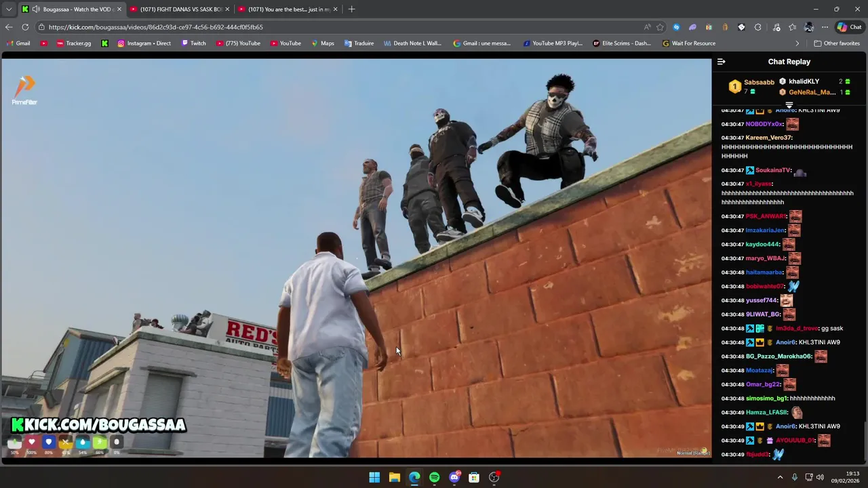Open the (775) YouTube bookmark
Viewport: 868px width, 488px height.
coord(238,43)
